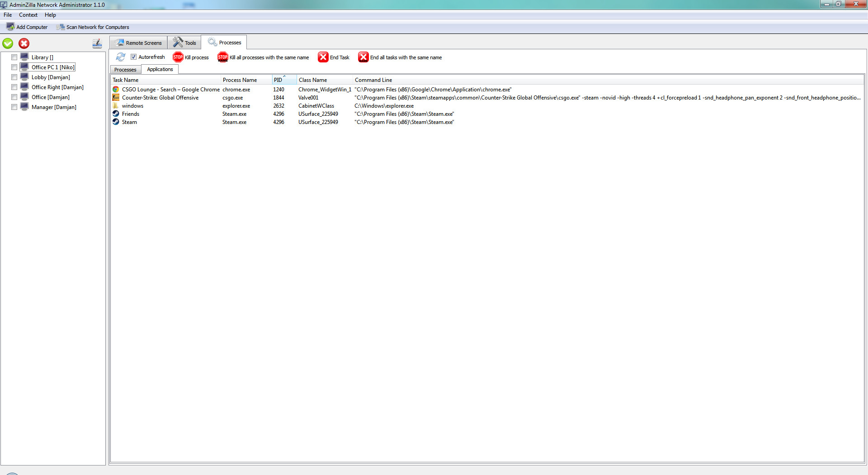Viewport: 868px width, 475px height.
Task: Click the Add Computer toolbar button
Action: tap(27, 27)
